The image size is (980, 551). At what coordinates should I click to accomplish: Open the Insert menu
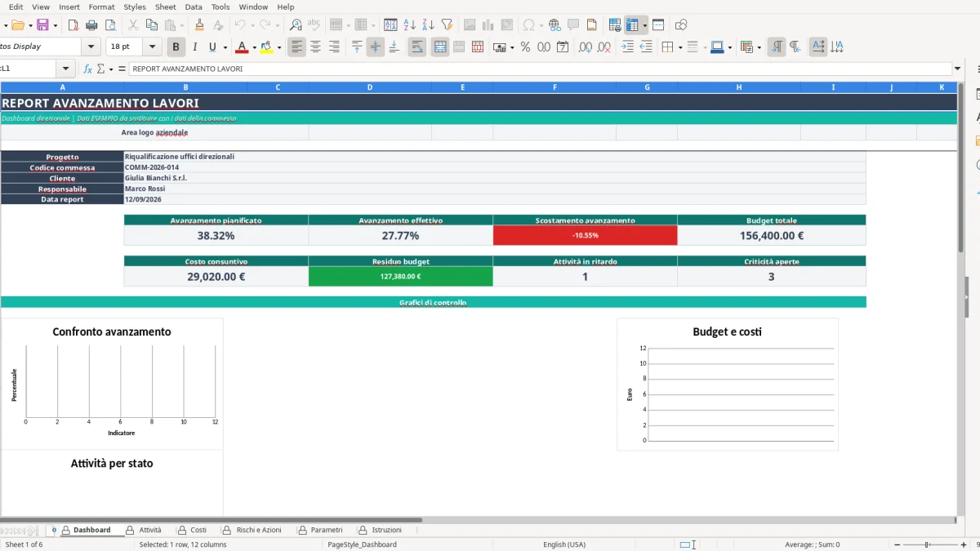(69, 7)
